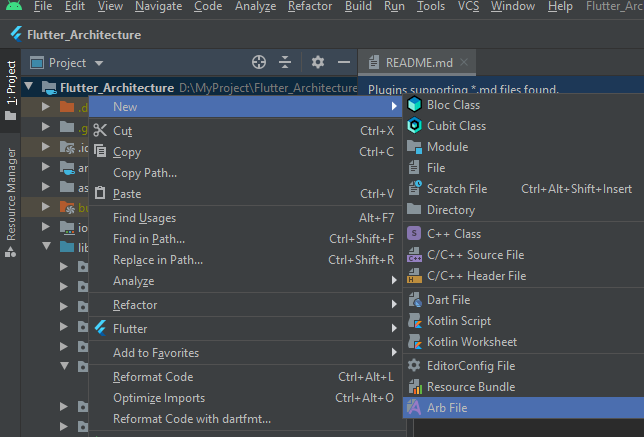Select Optimize Imports entry

245,398
